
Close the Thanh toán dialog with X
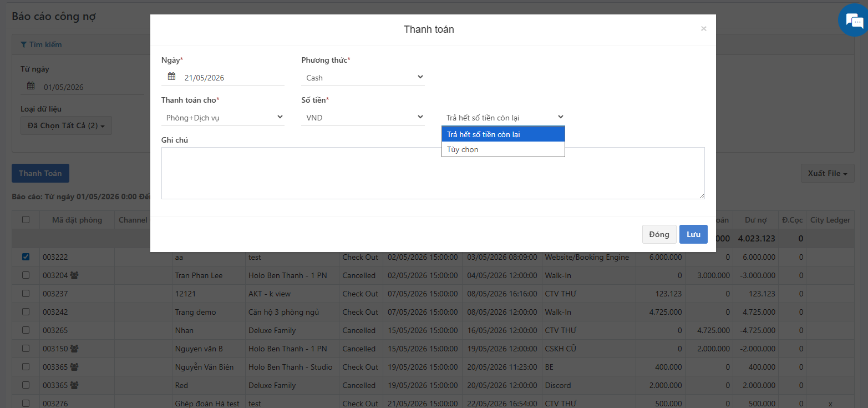tap(703, 28)
